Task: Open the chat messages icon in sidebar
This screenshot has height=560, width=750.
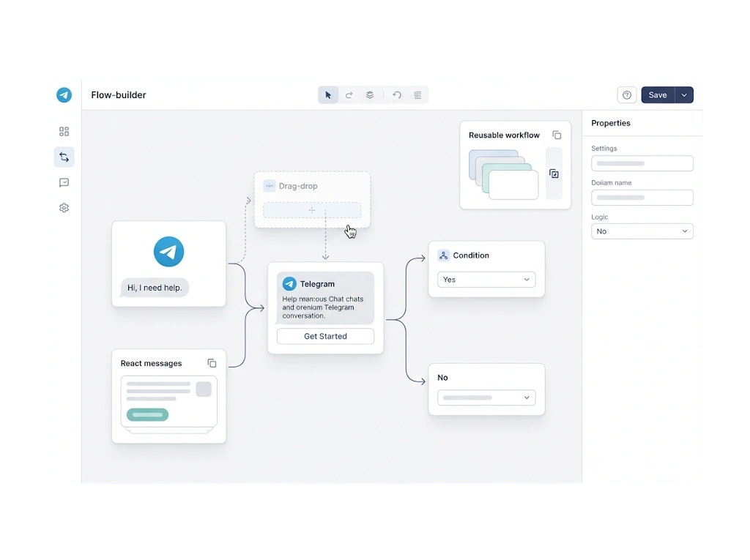Action: (x=64, y=182)
